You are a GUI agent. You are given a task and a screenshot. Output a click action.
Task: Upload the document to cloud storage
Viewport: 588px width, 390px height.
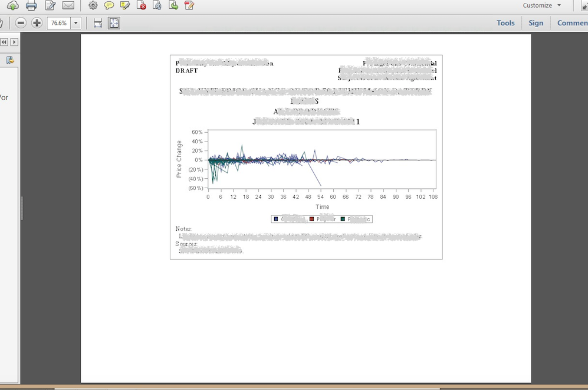click(x=12, y=6)
